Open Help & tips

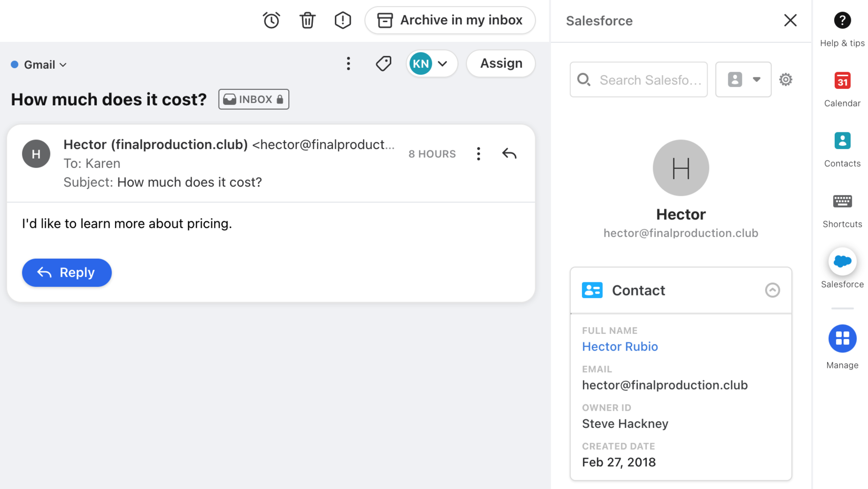pyautogui.click(x=842, y=29)
